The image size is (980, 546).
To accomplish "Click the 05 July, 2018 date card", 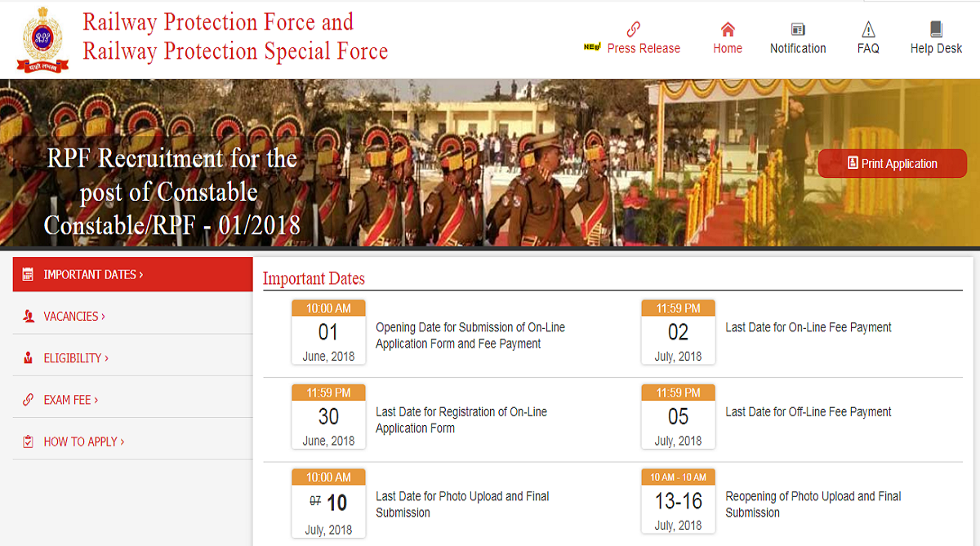I will (678, 416).
